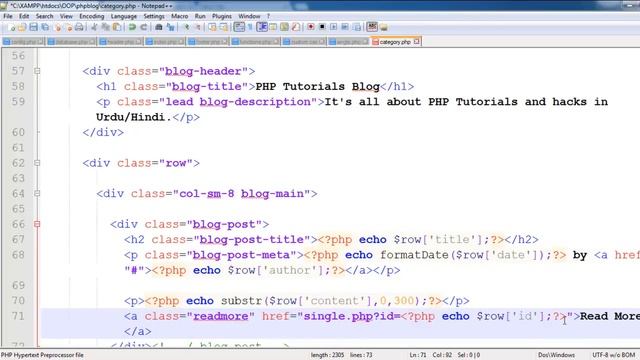Close the category.php tab
The width and height of the screenshot is (640, 360).
tap(416, 42)
